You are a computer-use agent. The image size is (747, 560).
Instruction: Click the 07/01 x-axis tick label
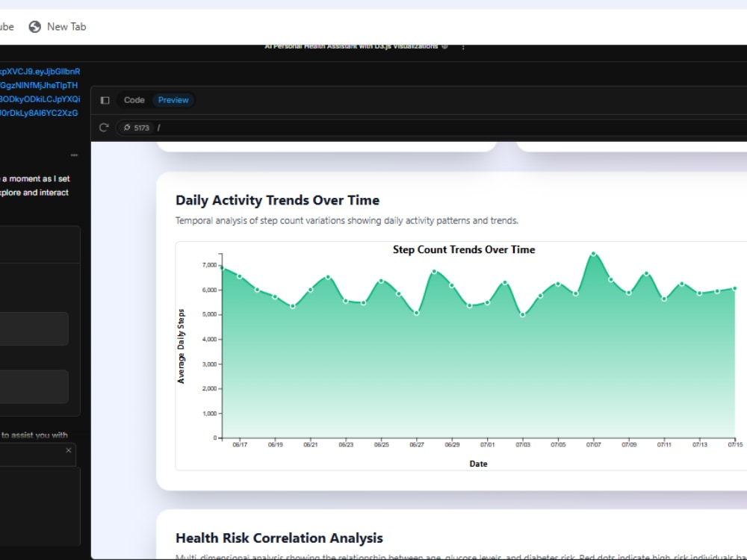pos(487,445)
